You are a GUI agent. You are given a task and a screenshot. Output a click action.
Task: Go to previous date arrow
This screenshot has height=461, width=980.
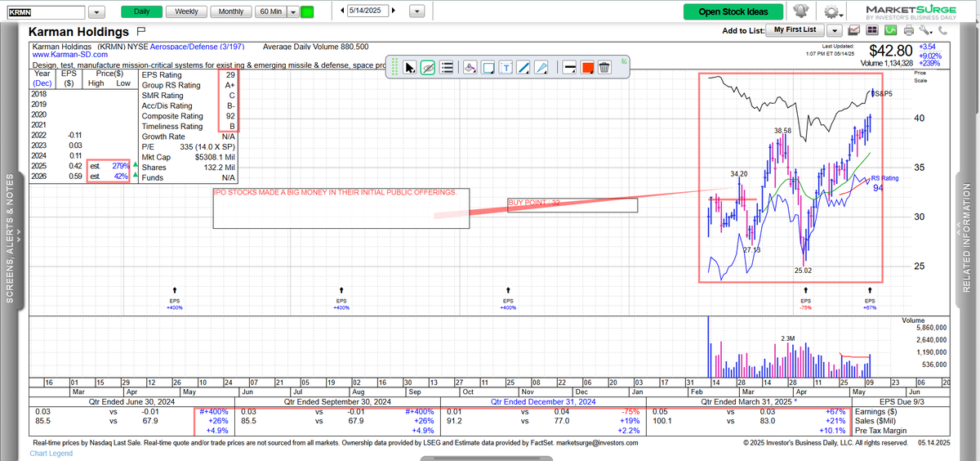coord(341,12)
